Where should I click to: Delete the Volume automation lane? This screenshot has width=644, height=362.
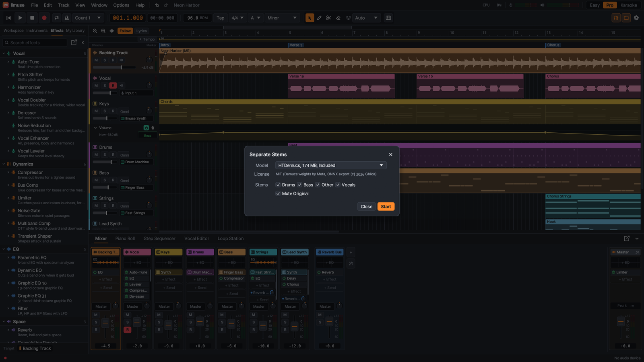coord(153,128)
